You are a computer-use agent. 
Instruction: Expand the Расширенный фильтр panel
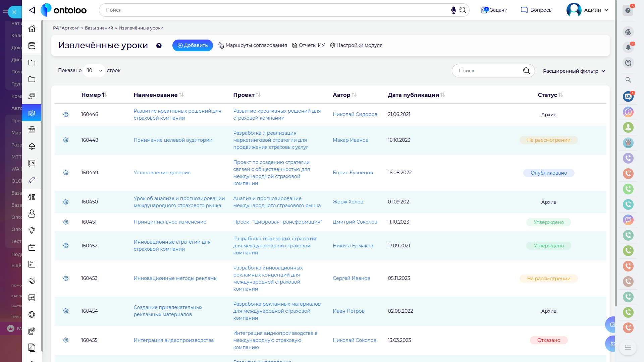click(574, 71)
